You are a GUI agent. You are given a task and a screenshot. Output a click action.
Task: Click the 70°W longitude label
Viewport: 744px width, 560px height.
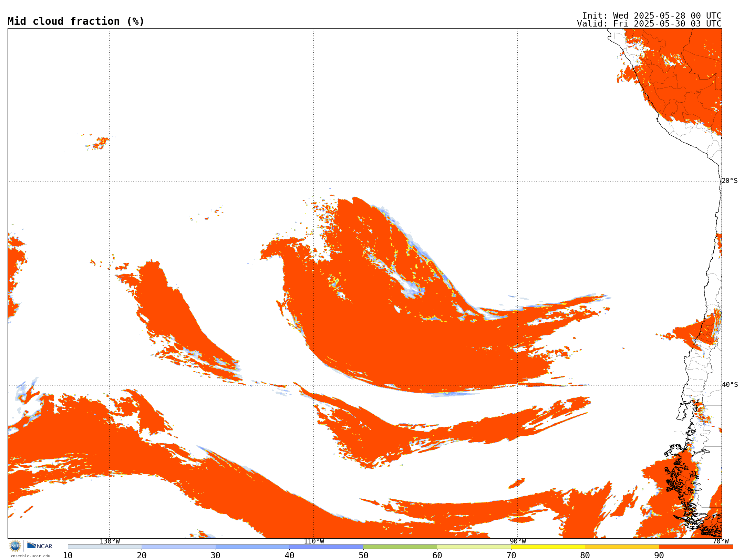pyautogui.click(x=721, y=541)
